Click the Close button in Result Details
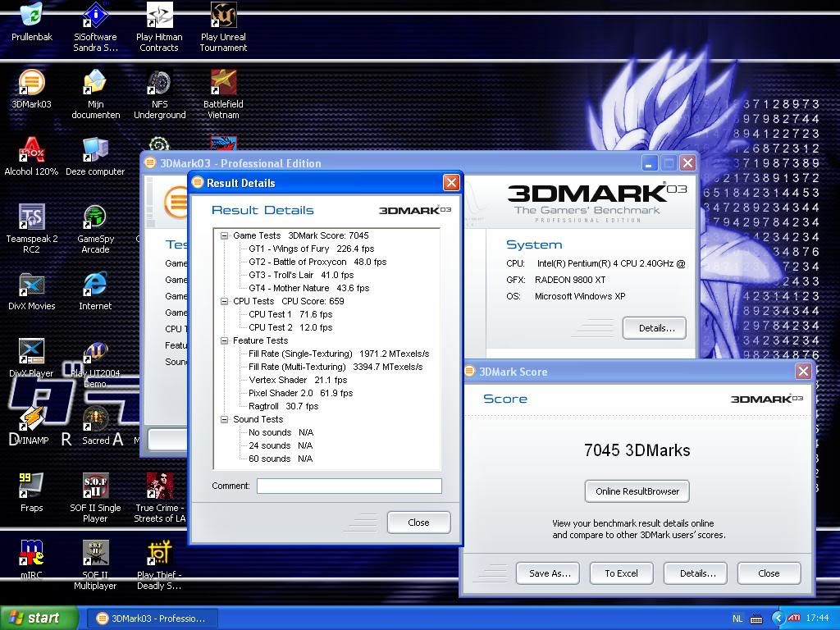 point(418,523)
